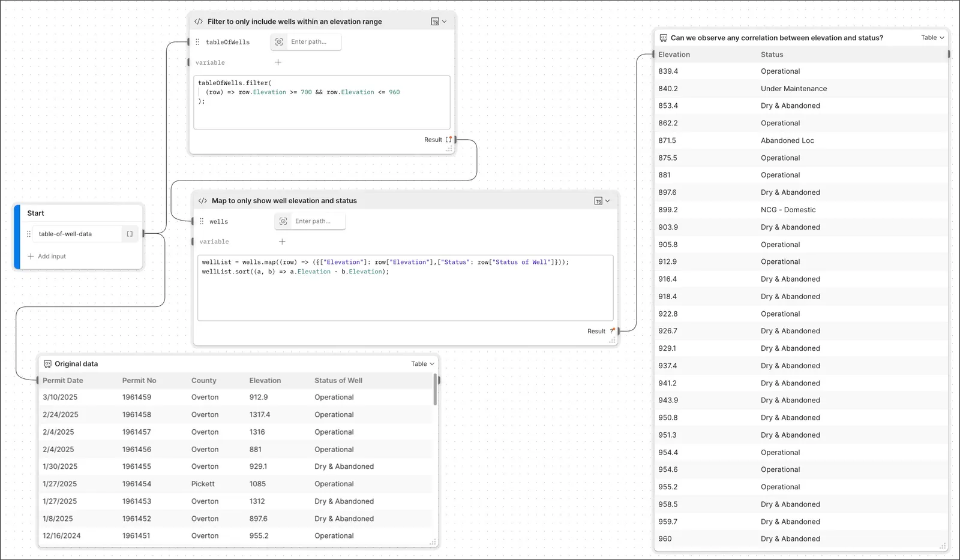Viewport: 960px width, 560px height.
Task: Click the path picker icon beside wells
Action: point(283,221)
